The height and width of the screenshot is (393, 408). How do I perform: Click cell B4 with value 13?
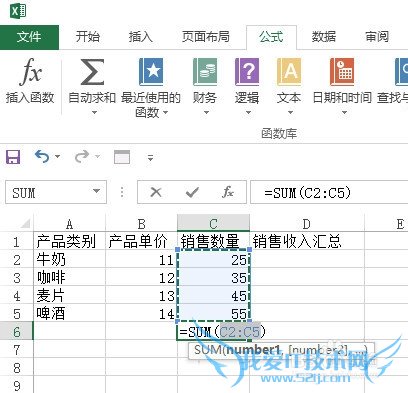(x=141, y=295)
